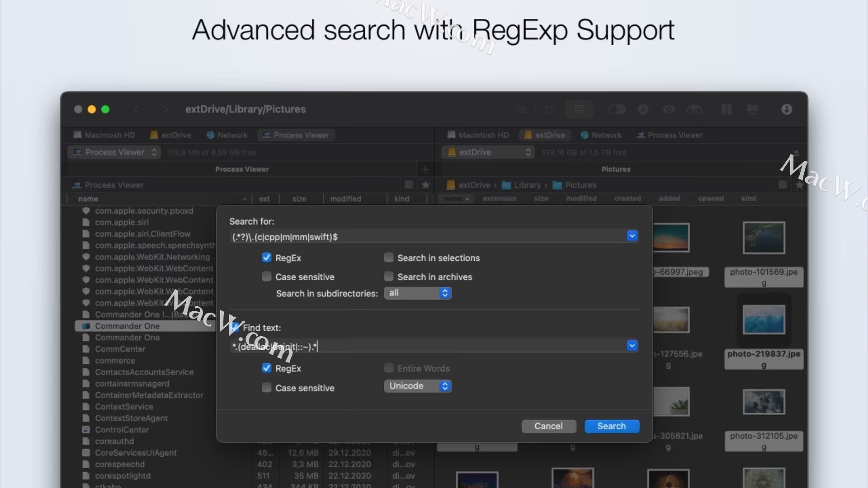The height and width of the screenshot is (488, 868).
Task: Click the Quick Look eye icon
Action: 669,109
